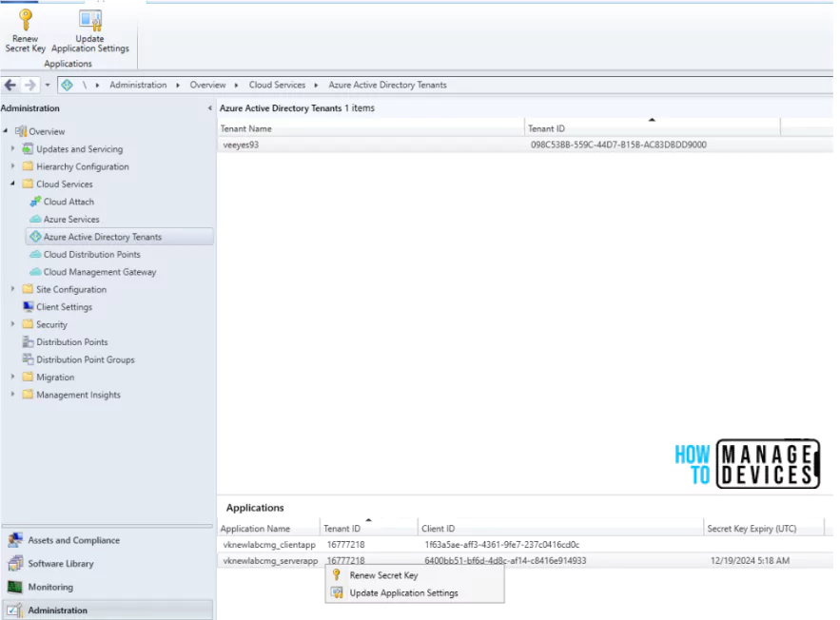The image size is (840, 620).
Task: Select vknewlabcmg_serverapp application row
Action: pyautogui.click(x=525, y=561)
